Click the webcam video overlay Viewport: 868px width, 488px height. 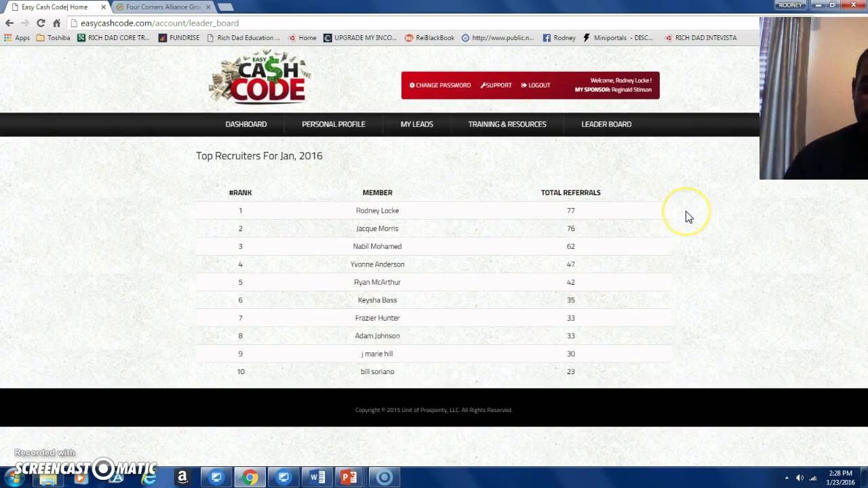[x=814, y=98]
